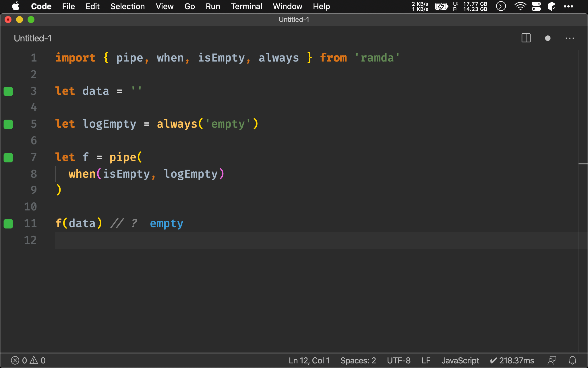The width and height of the screenshot is (588, 368).
Task: Open the View menu
Action: [x=165, y=6]
